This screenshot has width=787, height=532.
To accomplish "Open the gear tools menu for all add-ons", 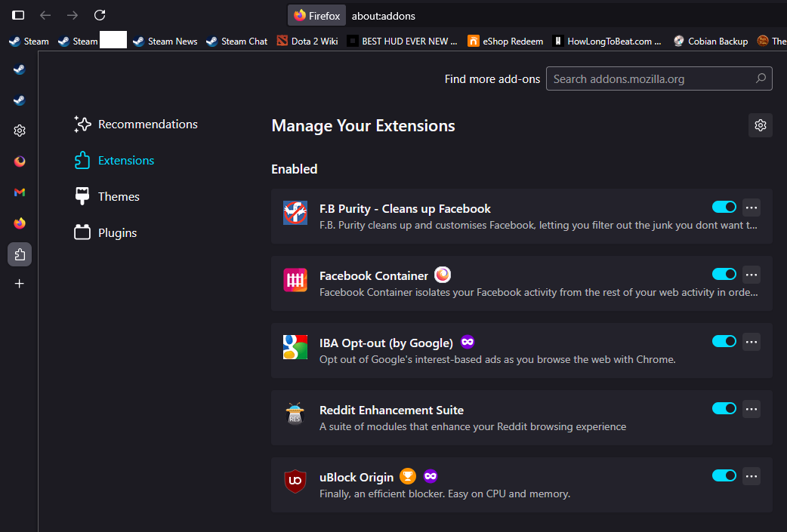I will [x=761, y=125].
